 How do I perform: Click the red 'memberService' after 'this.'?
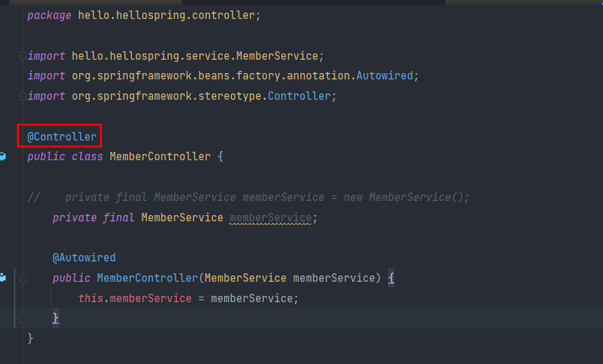(x=150, y=298)
